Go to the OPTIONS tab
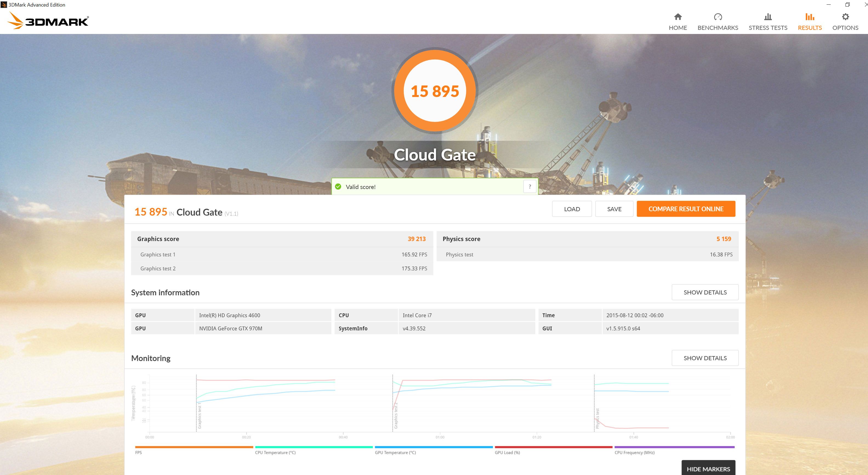The image size is (868, 475). (x=845, y=22)
